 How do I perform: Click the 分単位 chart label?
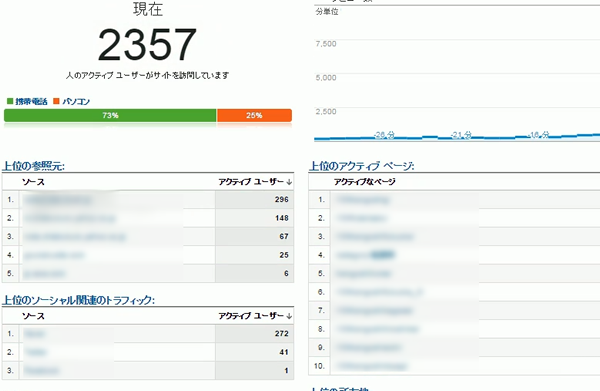(327, 12)
